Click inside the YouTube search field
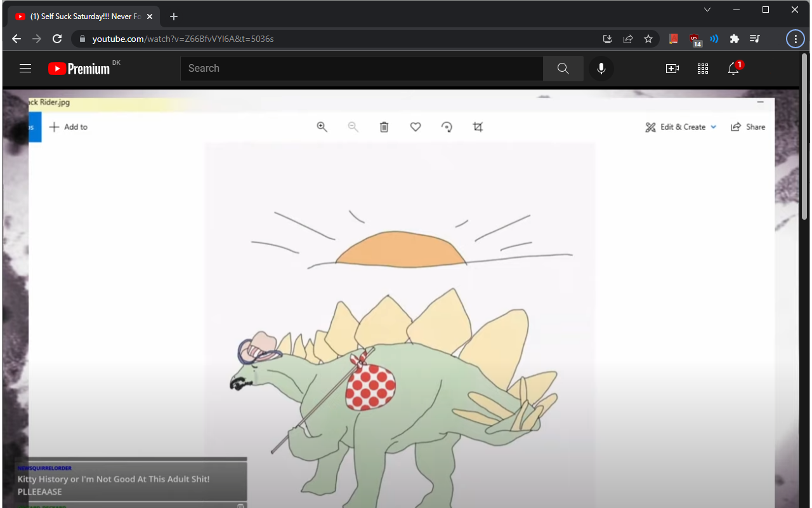The width and height of the screenshot is (812, 508). coord(362,68)
